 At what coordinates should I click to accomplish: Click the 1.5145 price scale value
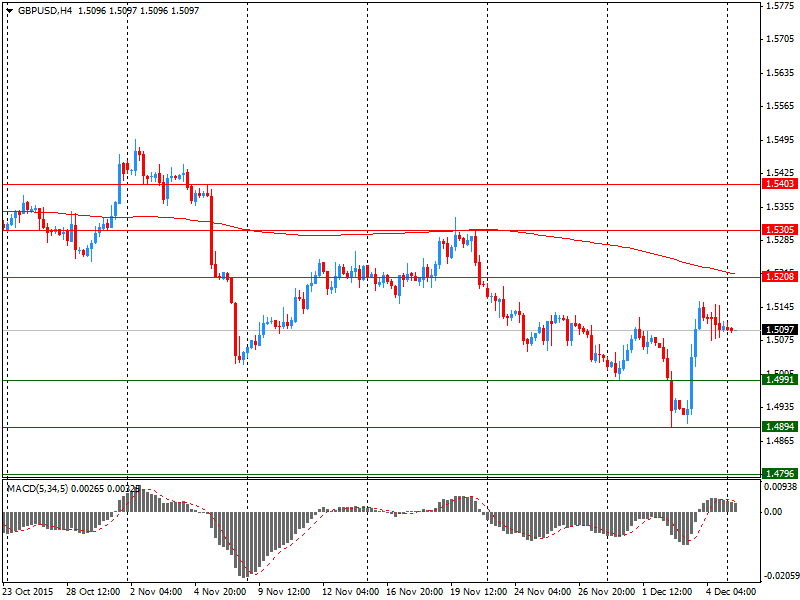pyautogui.click(x=780, y=307)
